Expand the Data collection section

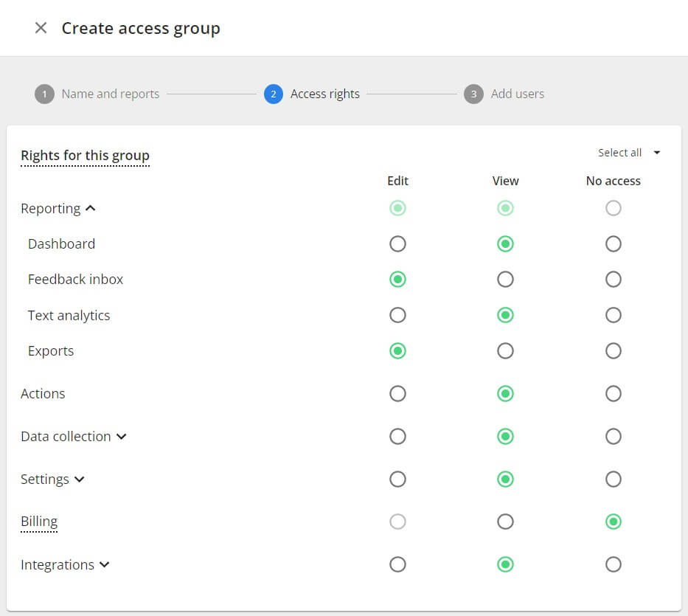click(122, 437)
